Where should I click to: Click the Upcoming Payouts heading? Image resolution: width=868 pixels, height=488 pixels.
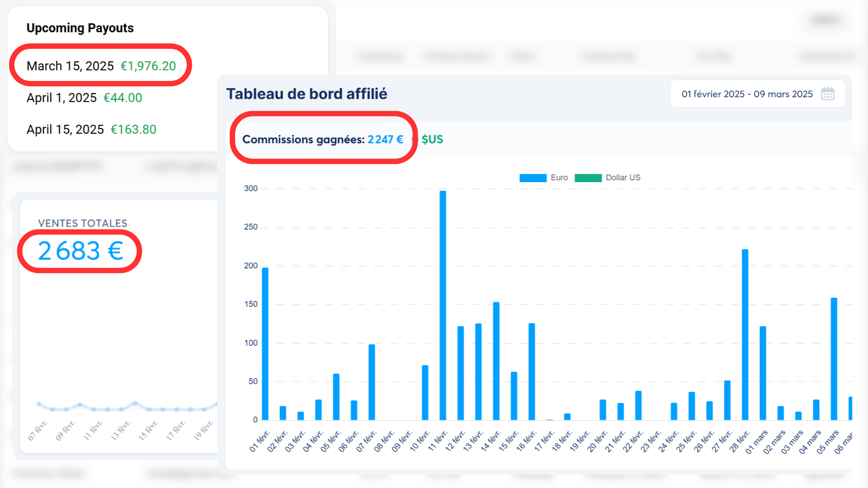80,28
